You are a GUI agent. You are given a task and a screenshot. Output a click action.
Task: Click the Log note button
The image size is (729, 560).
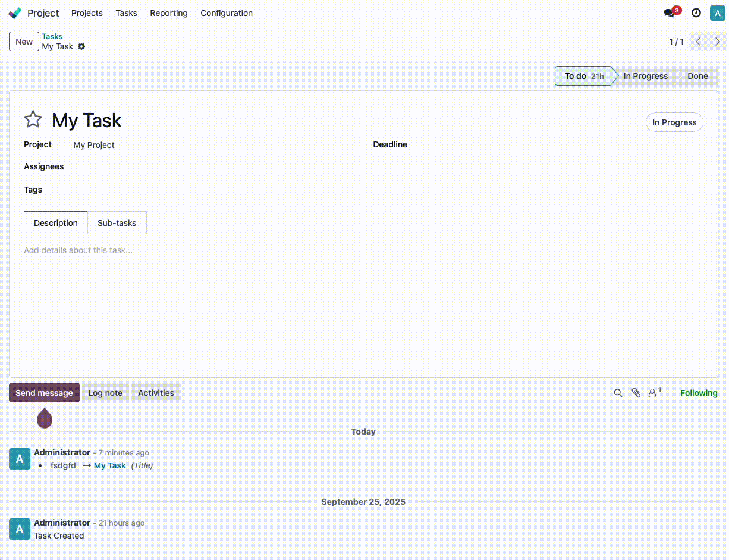(x=105, y=393)
